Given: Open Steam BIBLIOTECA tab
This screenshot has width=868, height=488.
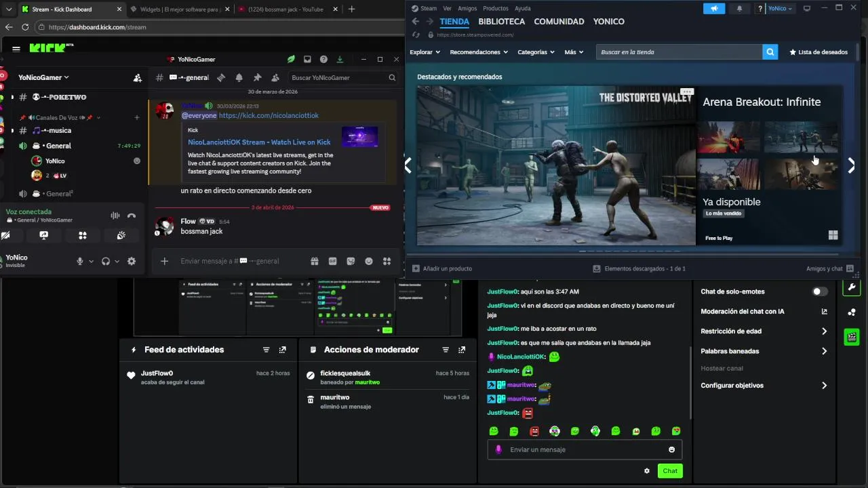Looking at the screenshot, I should [502, 22].
